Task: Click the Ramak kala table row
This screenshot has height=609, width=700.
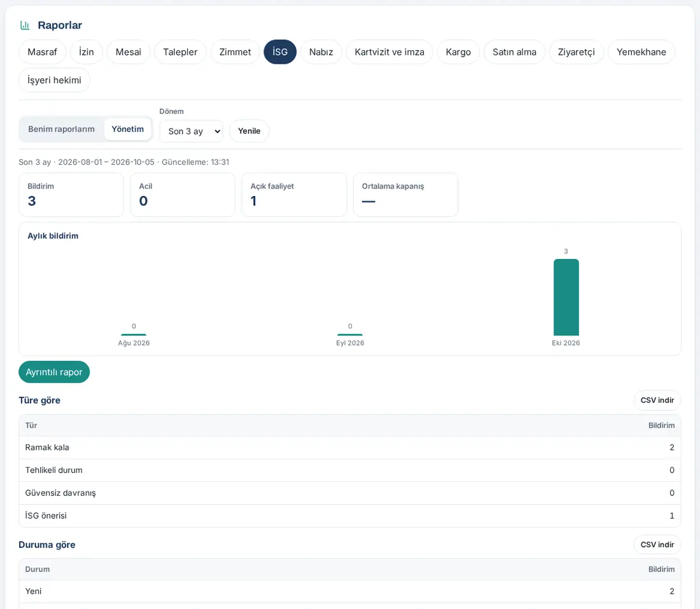Action: point(350,447)
